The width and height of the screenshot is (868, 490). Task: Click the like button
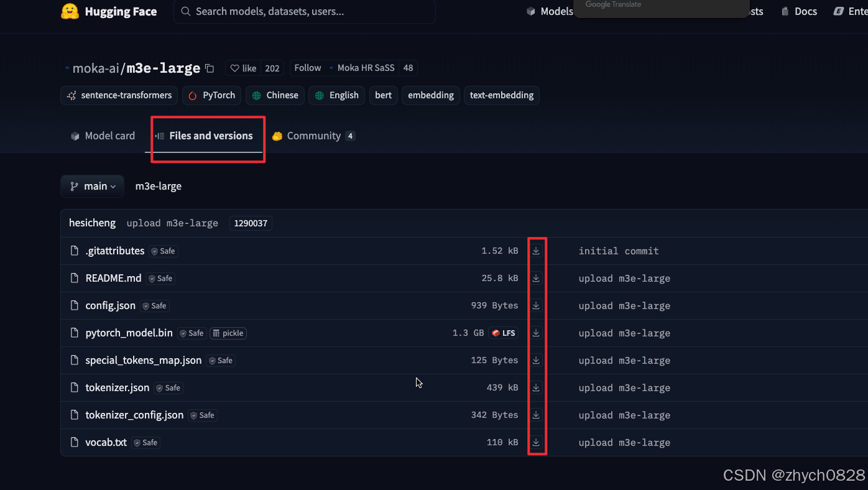(243, 68)
